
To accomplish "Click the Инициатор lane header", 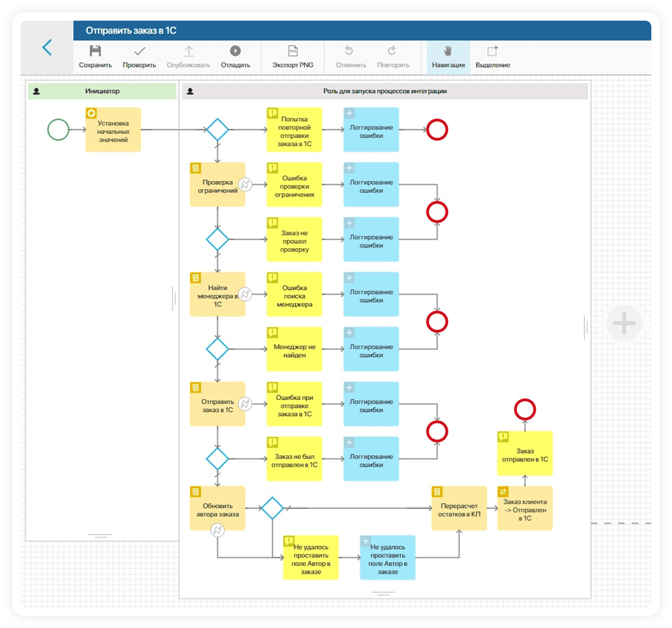I will [x=102, y=91].
